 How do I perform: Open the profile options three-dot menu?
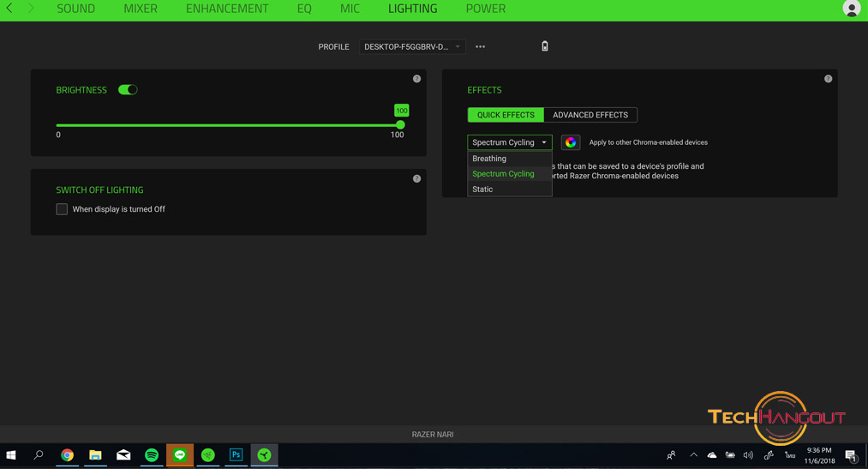click(481, 46)
